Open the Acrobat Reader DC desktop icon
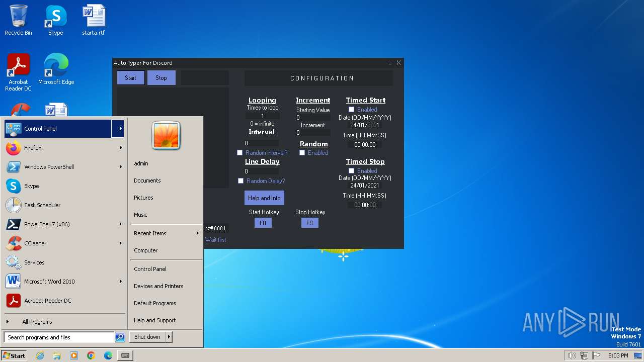This screenshot has width=644, height=362. pyautogui.click(x=18, y=72)
